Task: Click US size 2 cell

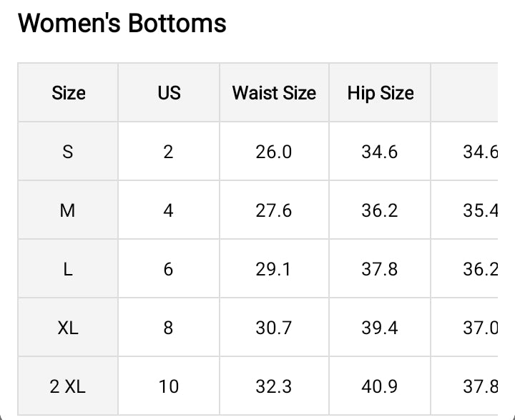Action: pyautogui.click(x=169, y=152)
